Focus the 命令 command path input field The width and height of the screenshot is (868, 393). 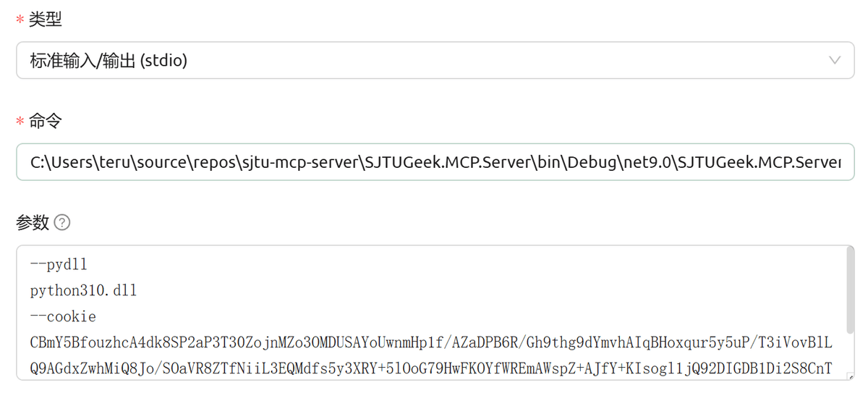click(435, 162)
